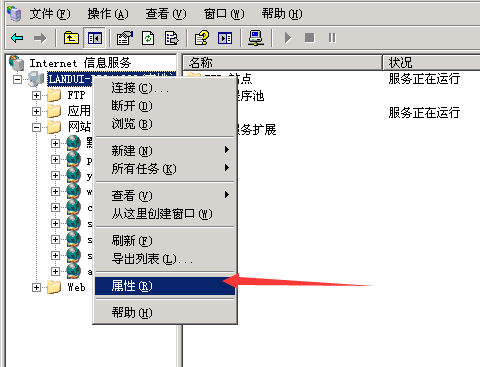Screen dimensions: 480x367
Task: Click the Start service play icon
Action: coord(288,38)
